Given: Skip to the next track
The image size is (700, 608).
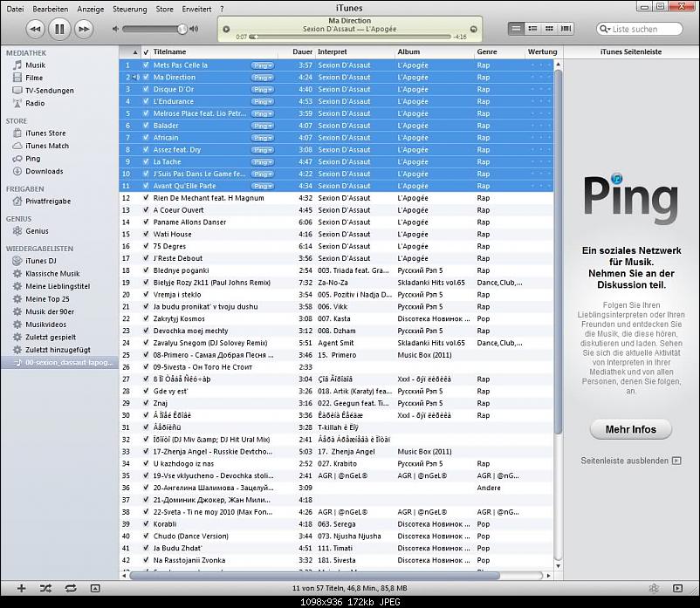Looking at the screenshot, I should point(84,29).
